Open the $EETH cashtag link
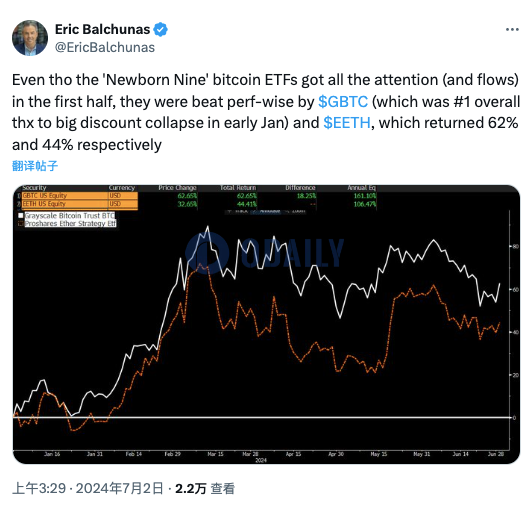Viewport: 530px width, 507px height. [347, 123]
